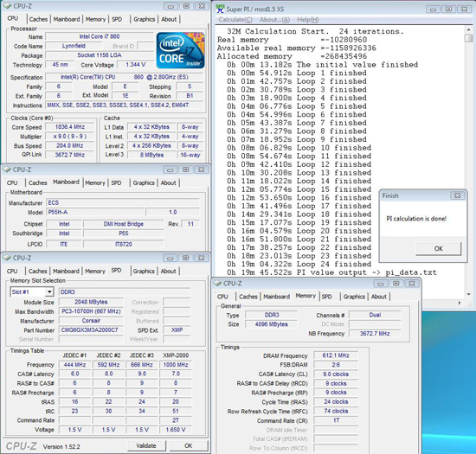Screen dimensions: 476x454
Task: Click the CPU-Z icon of Memory window title
Action: pos(217,284)
